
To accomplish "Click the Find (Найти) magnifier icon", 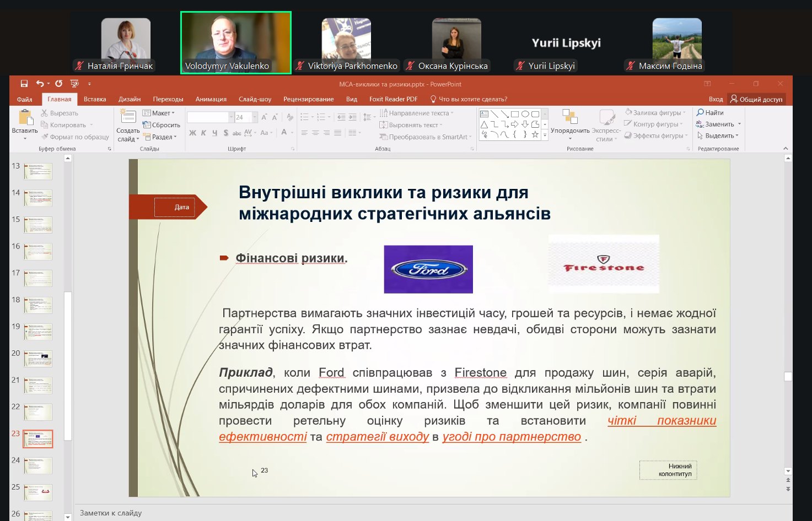I will click(x=700, y=113).
